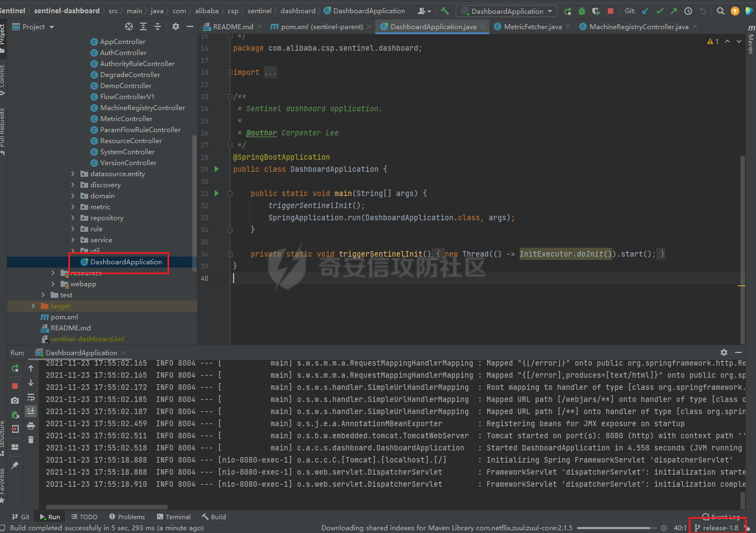
Task: Open Search Everywhere magnifier icon
Action: 721,11
